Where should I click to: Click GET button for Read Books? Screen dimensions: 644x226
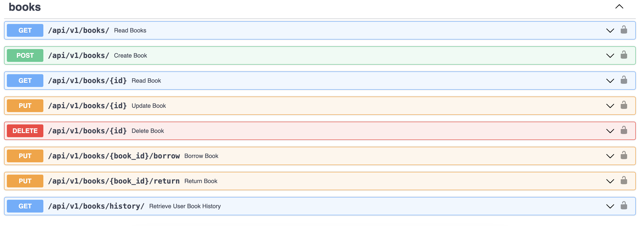tap(25, 31)
